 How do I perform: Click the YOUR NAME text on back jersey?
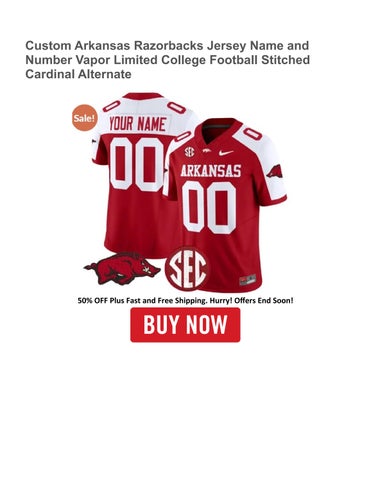click(x=137, y=124)
